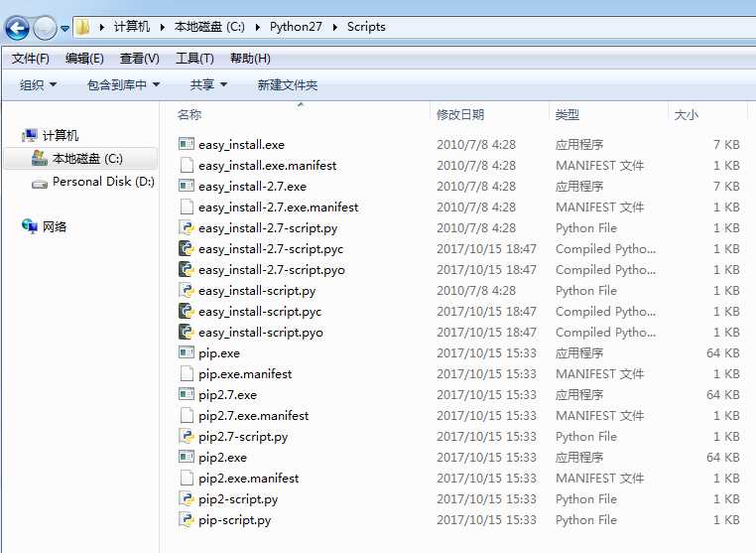Click the pip2.7.exe.manifest file icon
Viewport: 756px width, 553px height.
tap(187, 415)
